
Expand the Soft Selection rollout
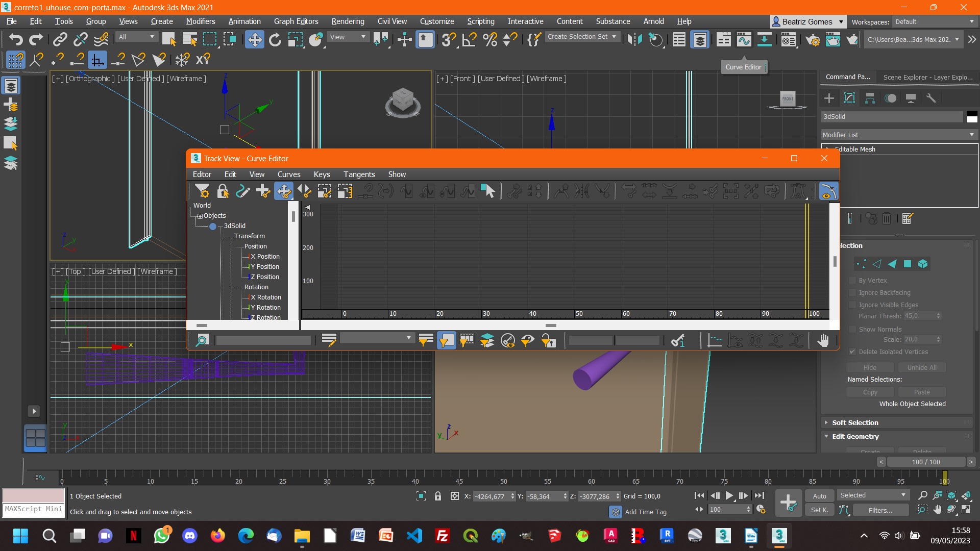tap(855, 422)
